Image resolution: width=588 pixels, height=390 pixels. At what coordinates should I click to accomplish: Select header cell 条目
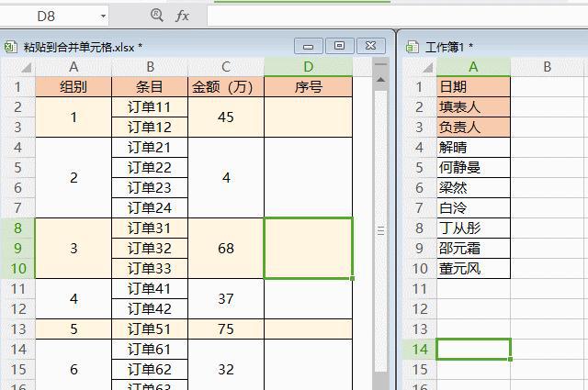coord(150,87)
